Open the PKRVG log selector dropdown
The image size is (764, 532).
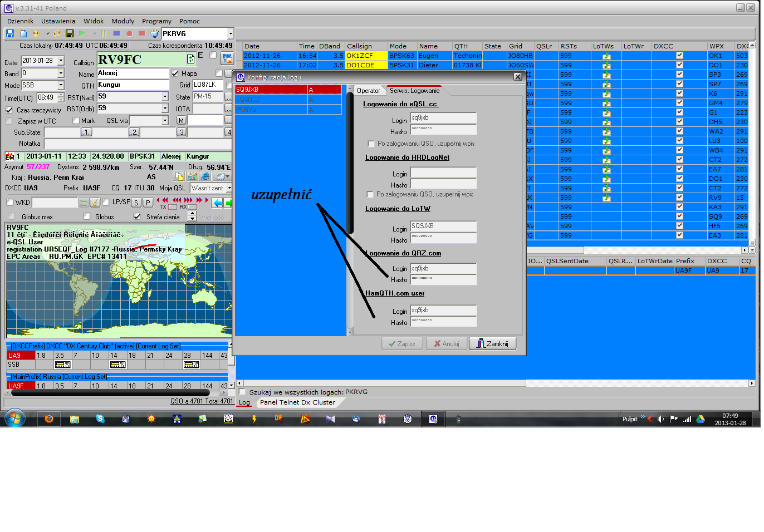click(x=231, y=34)
